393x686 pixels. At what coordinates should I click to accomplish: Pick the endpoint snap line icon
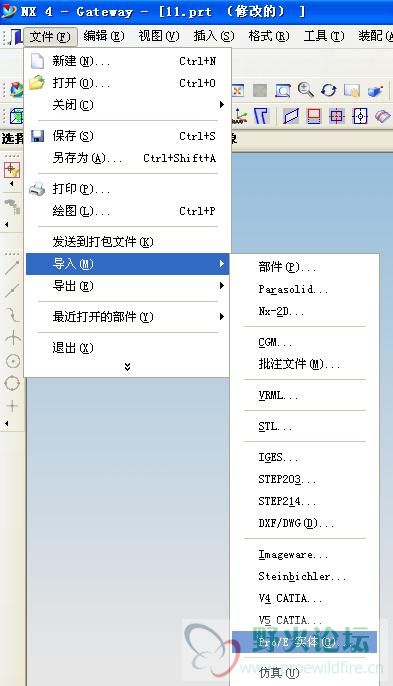(12, 267)
